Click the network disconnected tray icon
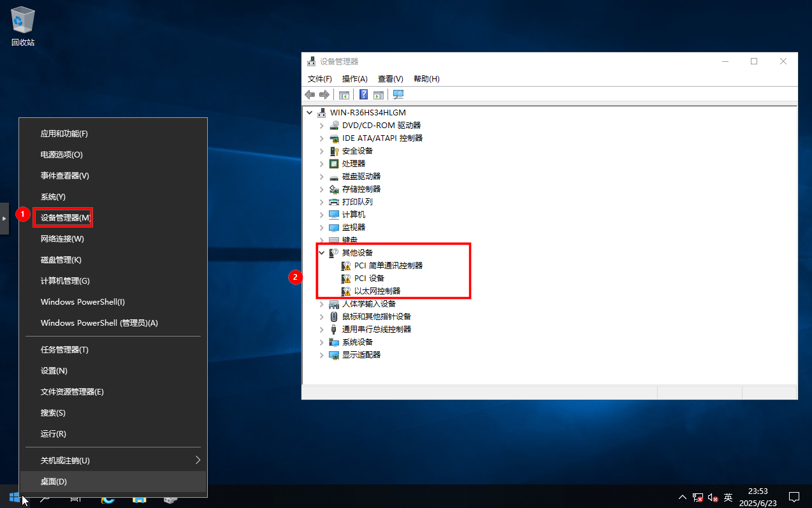The image size is (812, 508). [x=698, y=497]
